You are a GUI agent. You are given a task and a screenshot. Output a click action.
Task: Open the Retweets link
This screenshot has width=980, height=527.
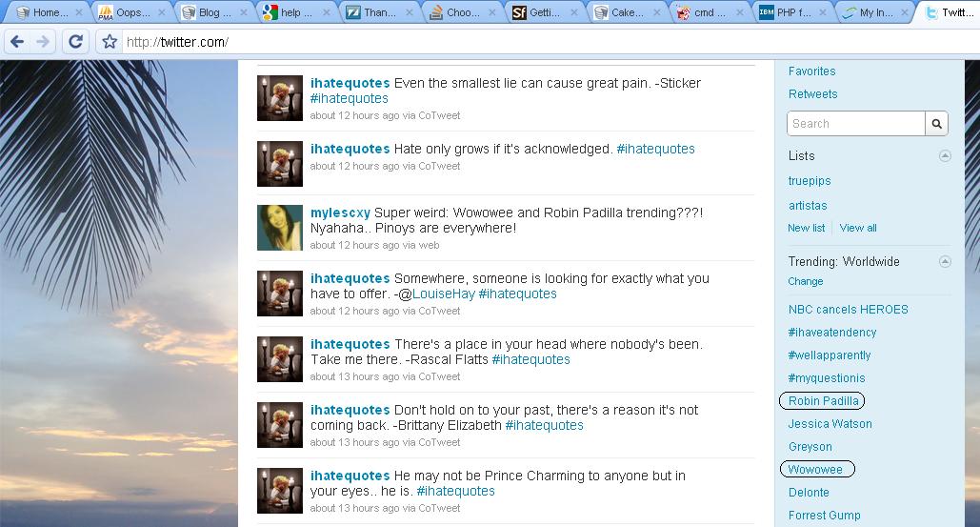point(812,94)
